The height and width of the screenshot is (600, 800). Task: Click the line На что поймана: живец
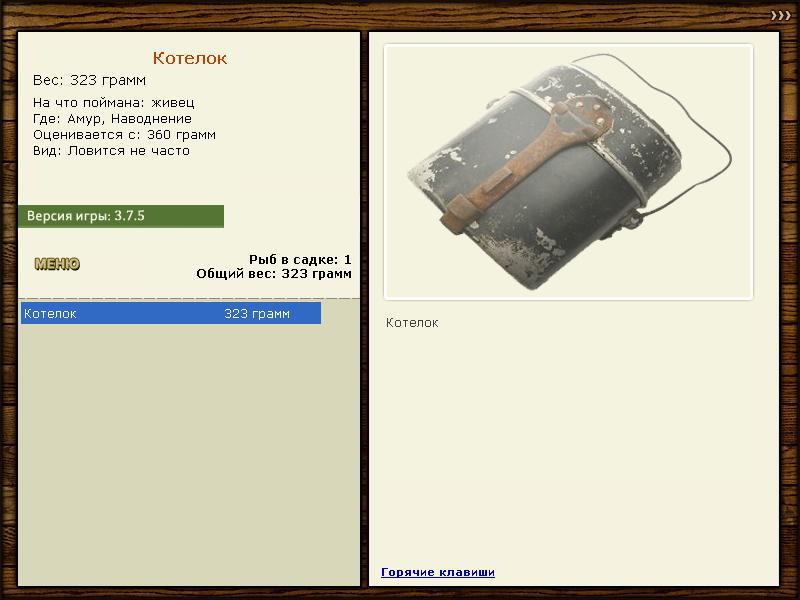pos(114,103)
